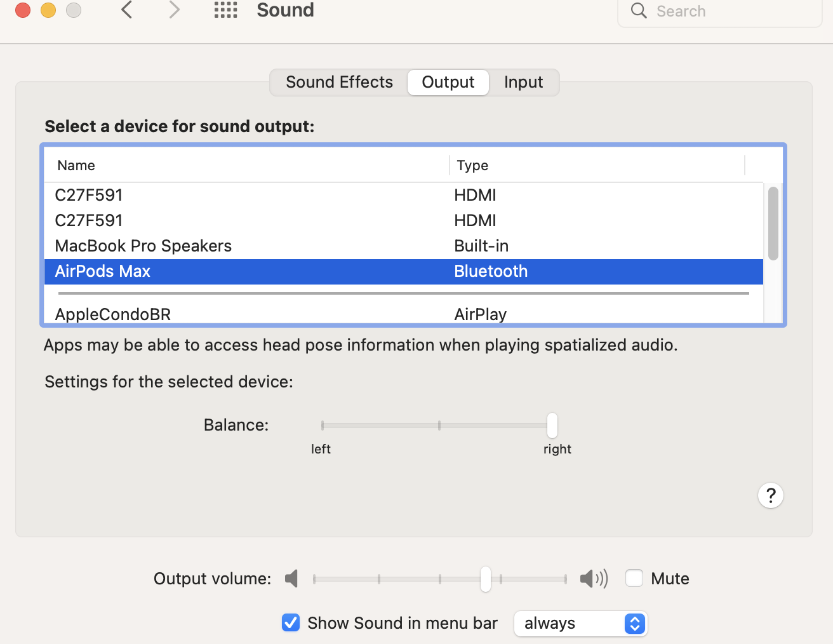The image size is (833, 644).
Task: Enable the Mute checkbox
Action: pos(634,578)
